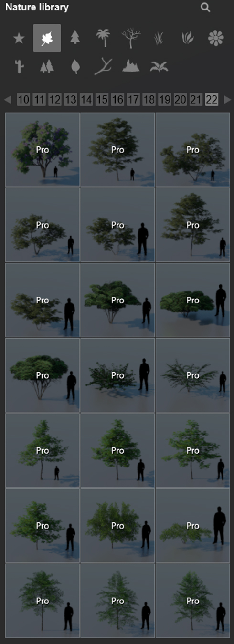Choose the palm tree category icon
234x644 pixels.
103,38
